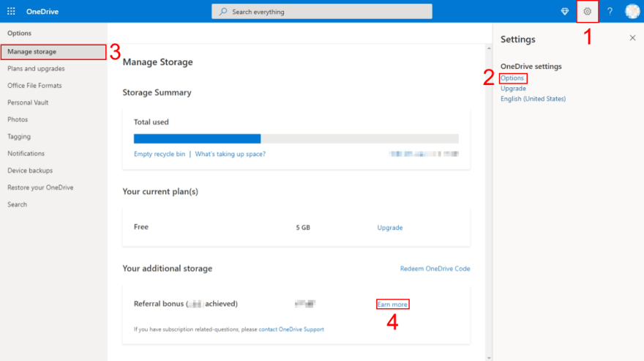The width and height of the screenshot is (644, 361).
Task: Click Upgrade next to Free plan
Action: [x=390, y=228]
